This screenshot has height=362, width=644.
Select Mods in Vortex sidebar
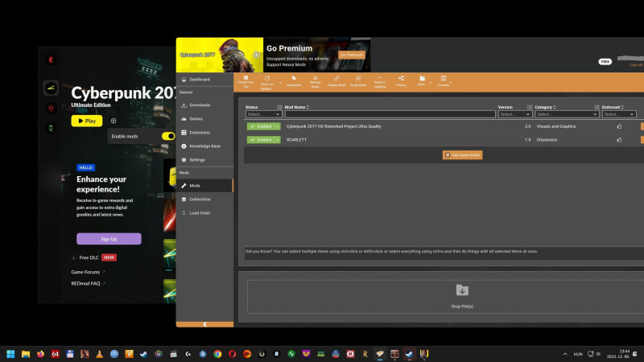204,186
